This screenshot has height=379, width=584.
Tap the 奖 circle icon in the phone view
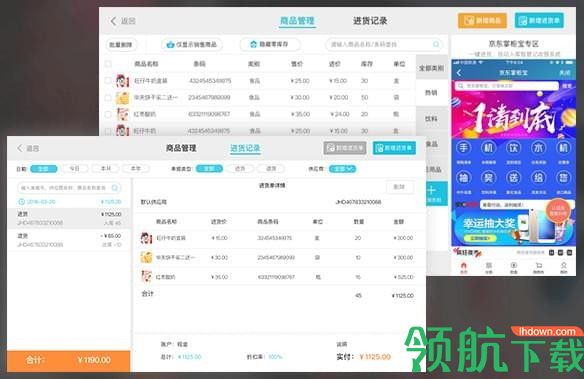tap(488, 178)
